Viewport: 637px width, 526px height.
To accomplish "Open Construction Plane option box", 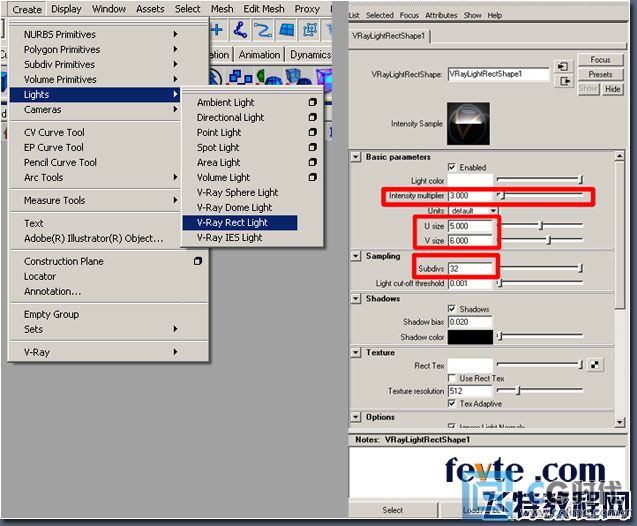I will (197, 261).
